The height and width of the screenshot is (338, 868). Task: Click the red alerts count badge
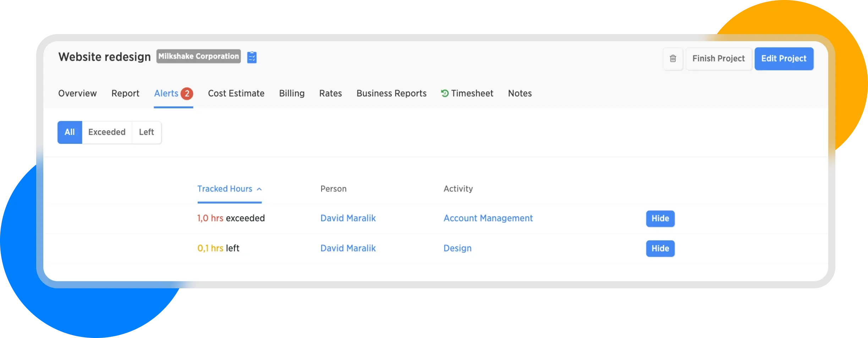click(x=187, y=94)
